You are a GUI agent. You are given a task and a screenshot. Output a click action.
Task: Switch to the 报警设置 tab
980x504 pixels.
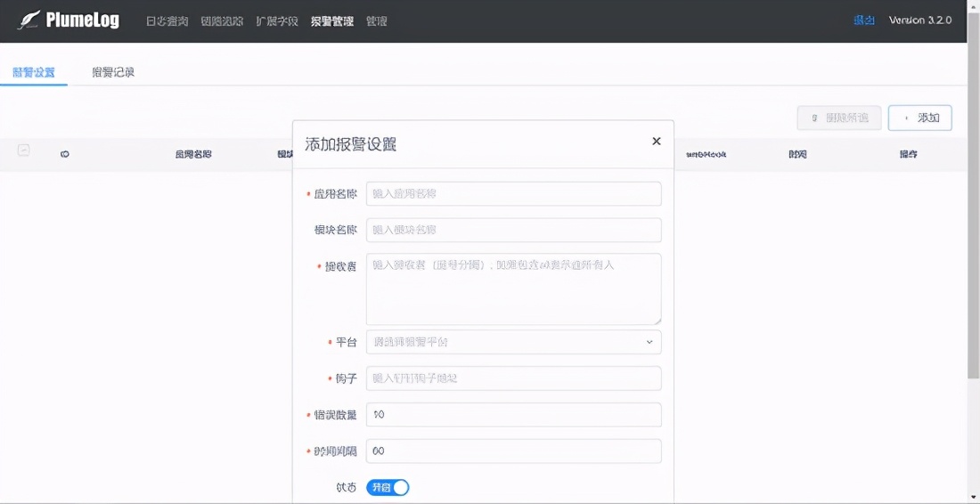[34, 72]
